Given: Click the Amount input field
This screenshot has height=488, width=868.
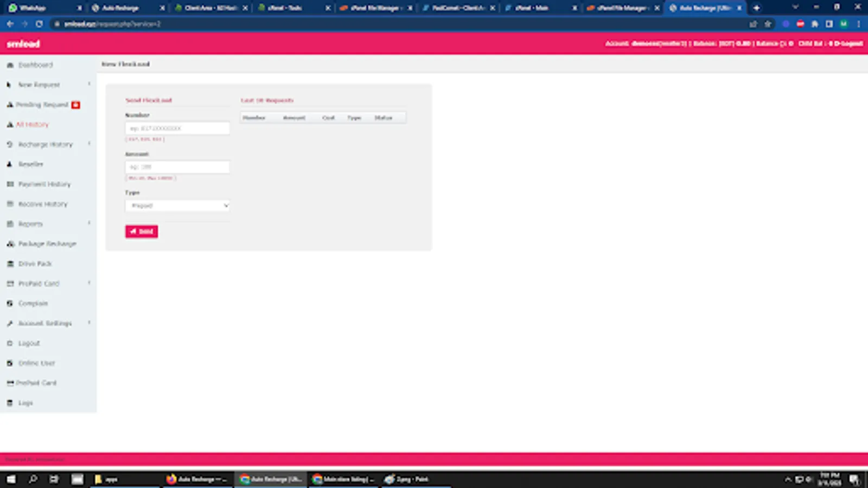Looking at the screenshot, I should coord(177,167).
